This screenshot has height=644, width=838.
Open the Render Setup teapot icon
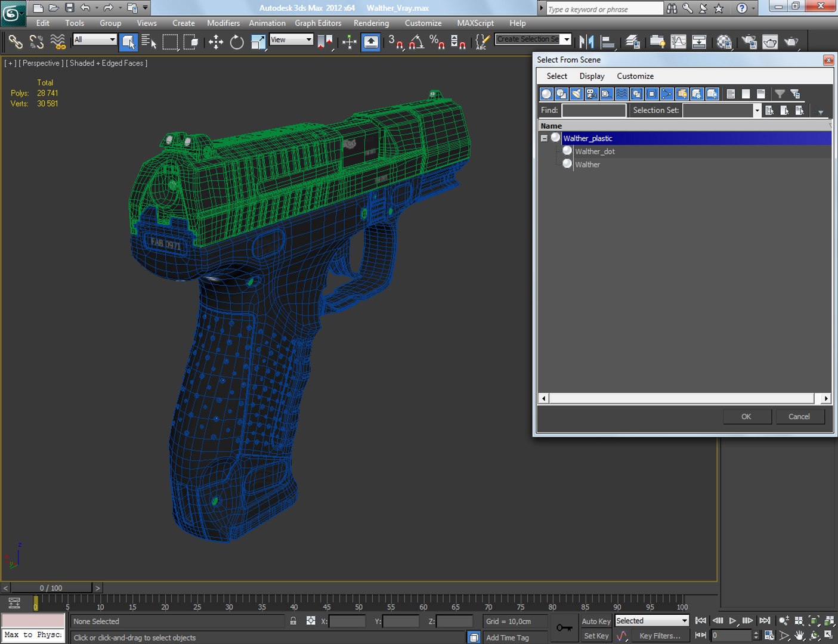(x=749, y=42)
